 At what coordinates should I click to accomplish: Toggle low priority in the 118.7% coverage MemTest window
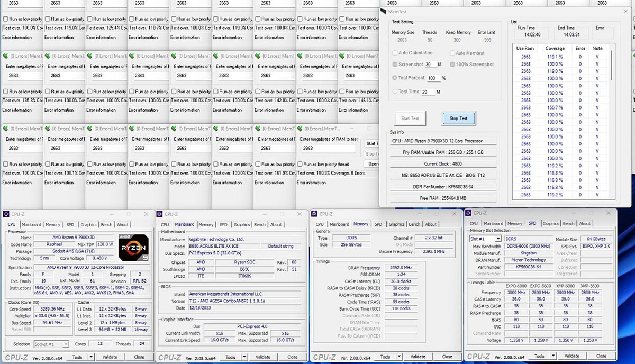pyautogui.click(x=132, y=19)
